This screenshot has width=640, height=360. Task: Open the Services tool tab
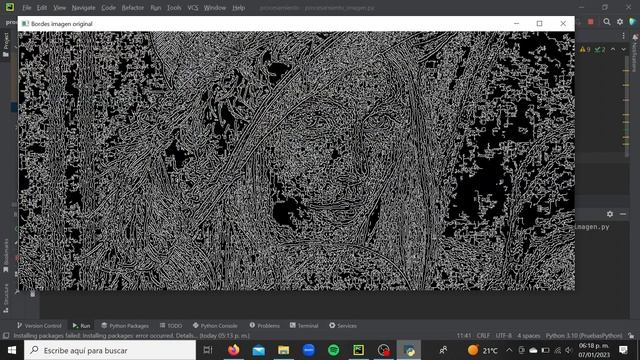pos(343,326)
